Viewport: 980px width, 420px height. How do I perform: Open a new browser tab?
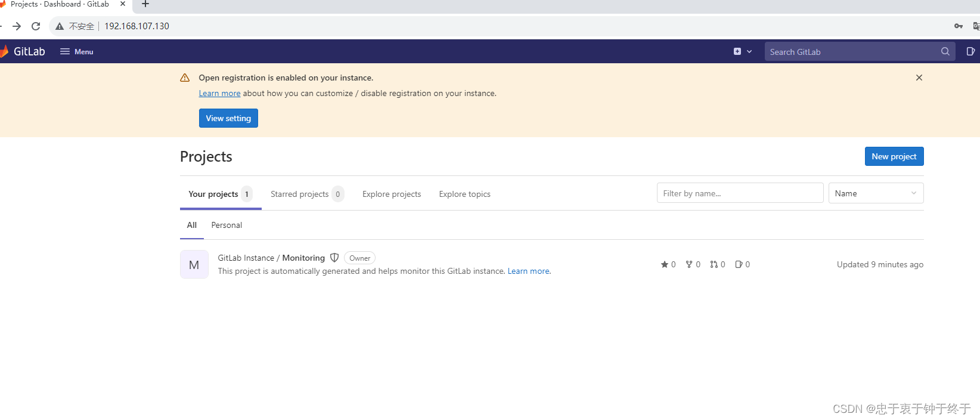145,4
